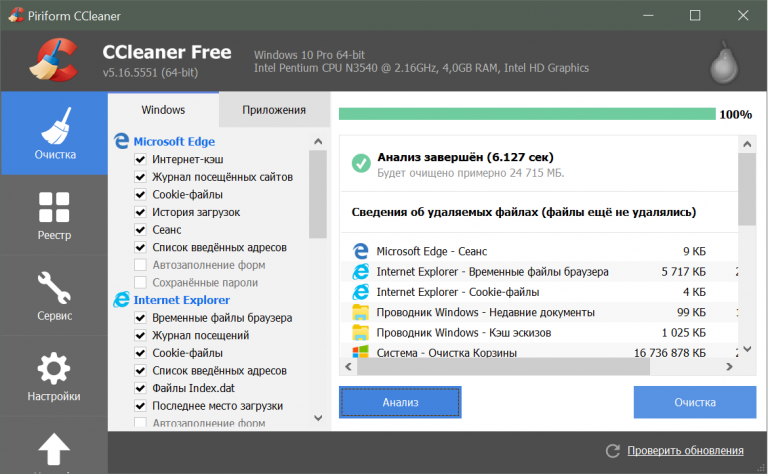
Task: Click Edge icon in Microsoft Edge - Сеанс row
Action: [360, 251]
